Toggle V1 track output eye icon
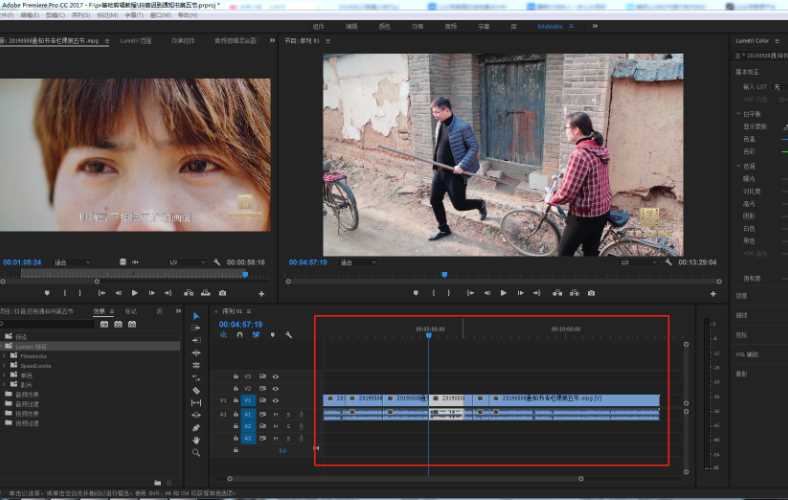 tap(275, 399)
